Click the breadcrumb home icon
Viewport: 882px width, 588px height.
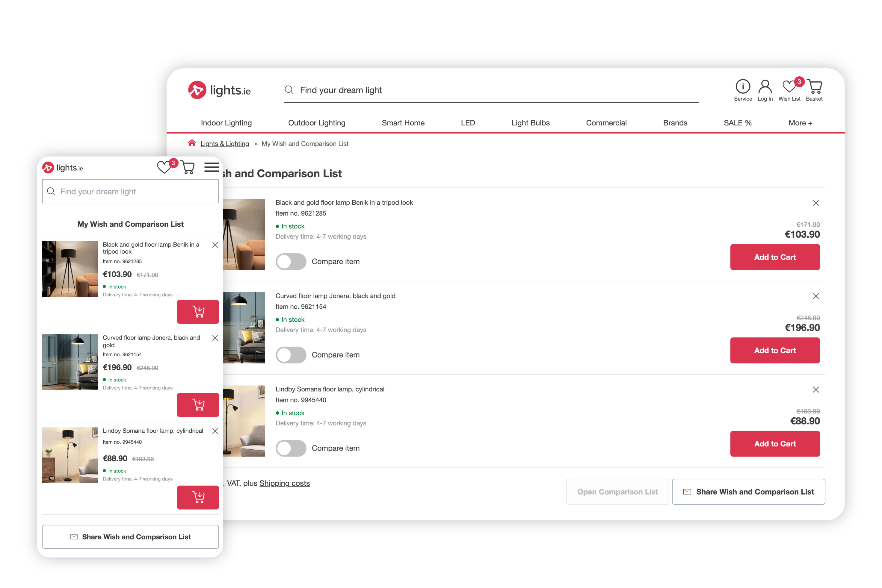coord(192,143)
